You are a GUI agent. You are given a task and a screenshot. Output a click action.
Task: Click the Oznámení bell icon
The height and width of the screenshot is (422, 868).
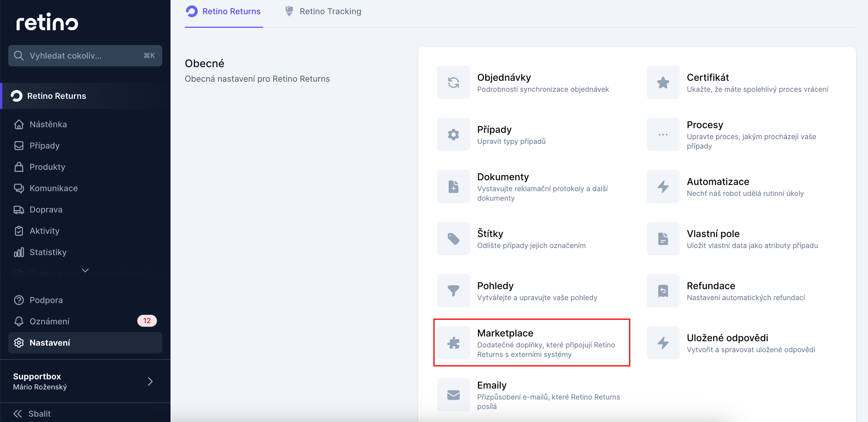coord(19,321)
